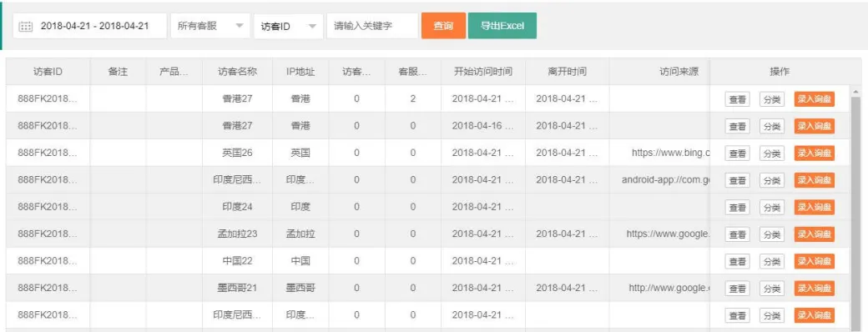Click 录入询盘 for the 印度24 visitor

coord(815,208)
